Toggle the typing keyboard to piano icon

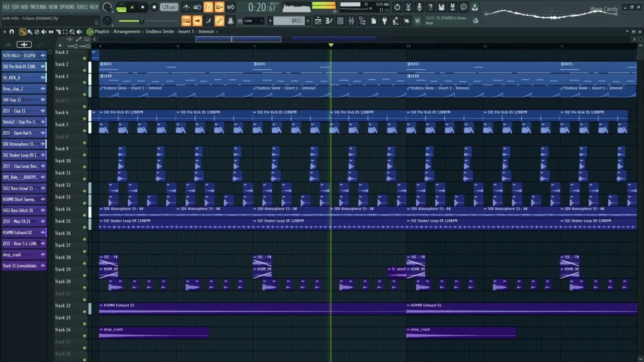(186, 21)
